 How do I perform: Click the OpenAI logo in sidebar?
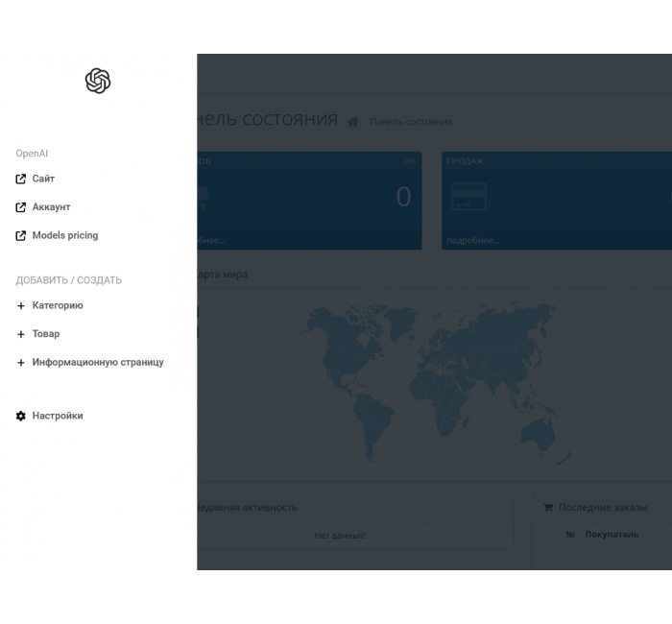(x=98, y=81)
